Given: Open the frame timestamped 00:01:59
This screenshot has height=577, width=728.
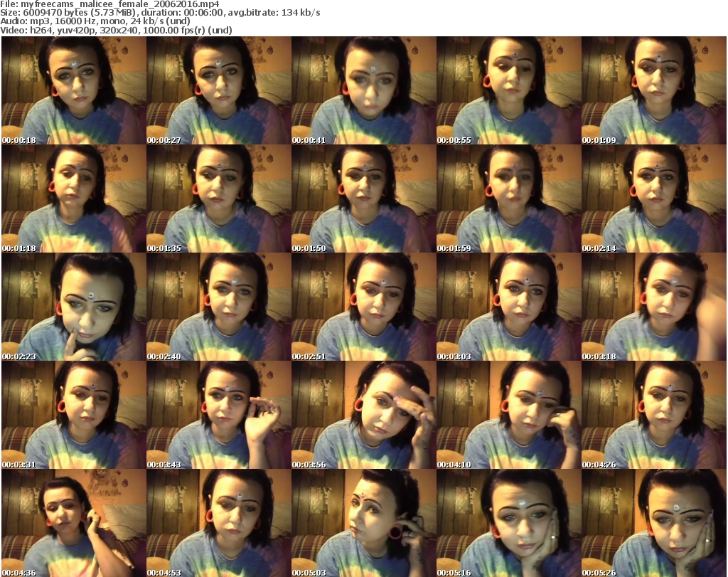Looking at the screenshot, I should (509, 198).
